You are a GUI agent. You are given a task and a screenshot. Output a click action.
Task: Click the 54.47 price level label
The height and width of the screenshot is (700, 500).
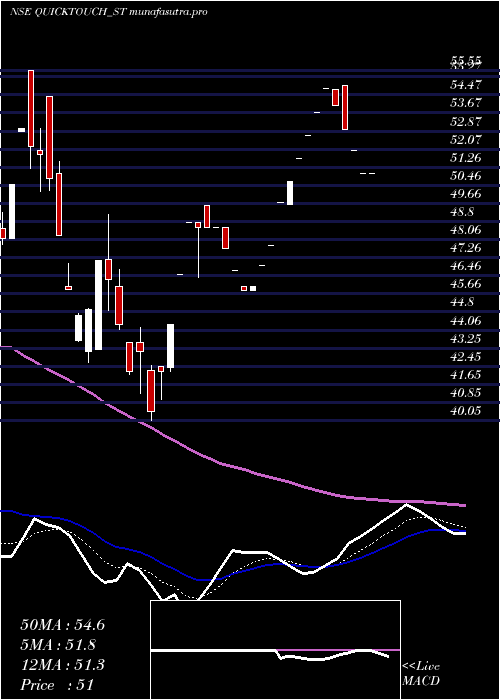[x=466, y=85]
